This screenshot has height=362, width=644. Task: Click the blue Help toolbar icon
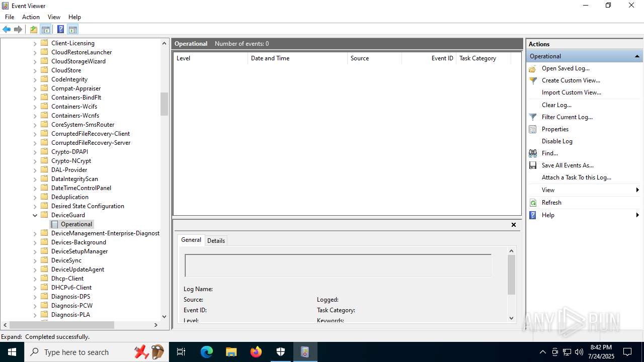(60, 29)
